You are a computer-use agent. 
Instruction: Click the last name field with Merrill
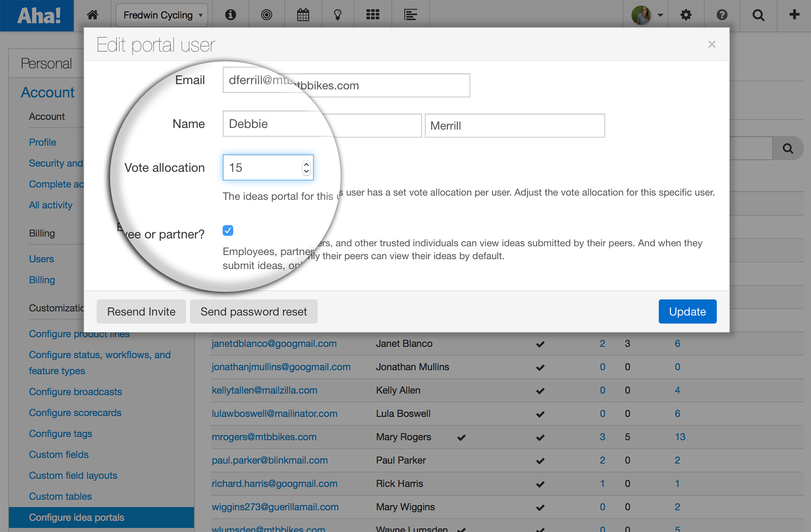click(x=515, y=126)
